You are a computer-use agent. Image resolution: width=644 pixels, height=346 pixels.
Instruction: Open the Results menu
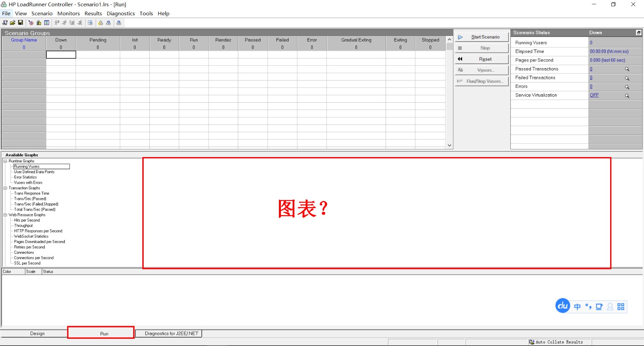tap(93, 13)
